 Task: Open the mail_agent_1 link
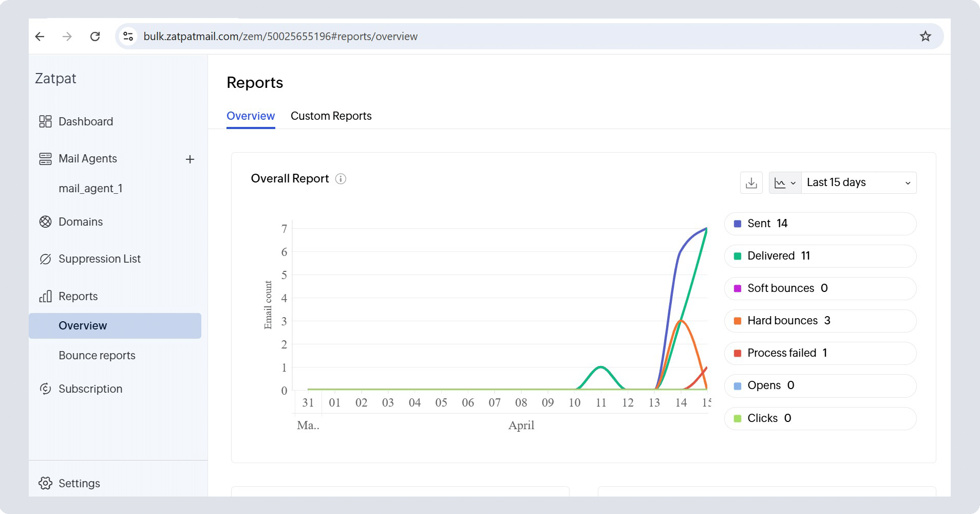click(x=90, y=189)
